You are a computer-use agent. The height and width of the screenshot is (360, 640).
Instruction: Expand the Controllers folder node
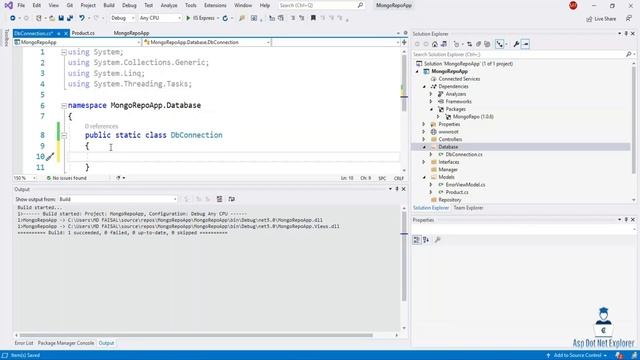click(x=424, y=140)
